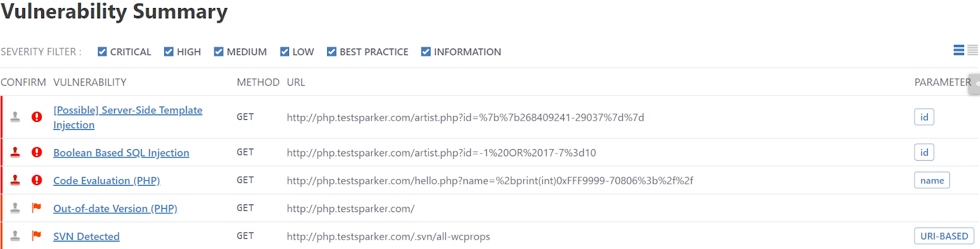980x249 pixels.
Task: Click the URI-BASED parameter button
Action: pos(944,236)
